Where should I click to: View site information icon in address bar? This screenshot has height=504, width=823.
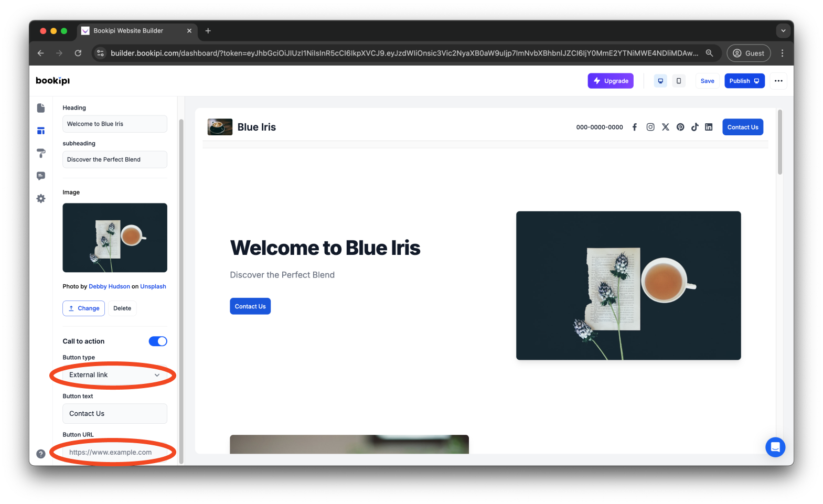tap(101, 53)
